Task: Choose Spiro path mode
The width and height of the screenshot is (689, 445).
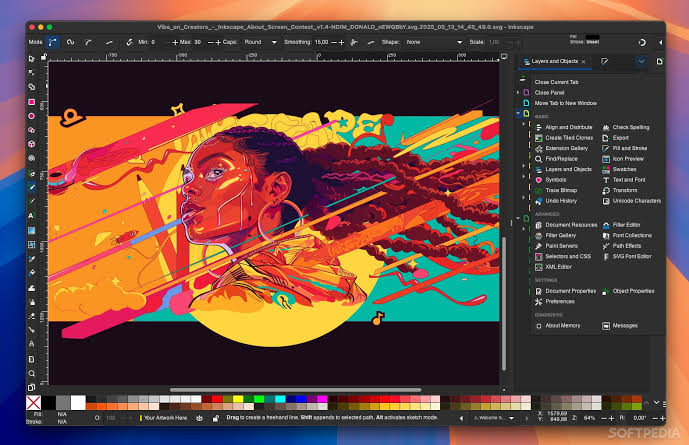Action: tap(70, 42)
